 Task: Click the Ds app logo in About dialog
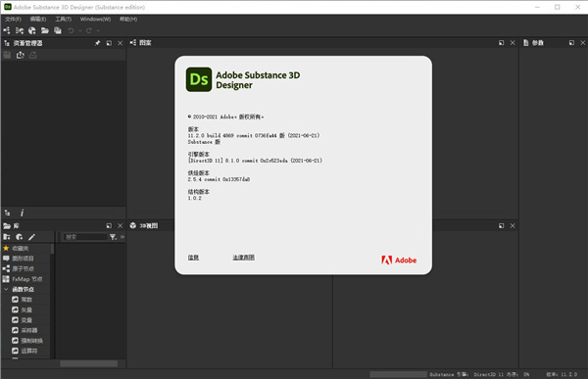click(x=199, y=79)
